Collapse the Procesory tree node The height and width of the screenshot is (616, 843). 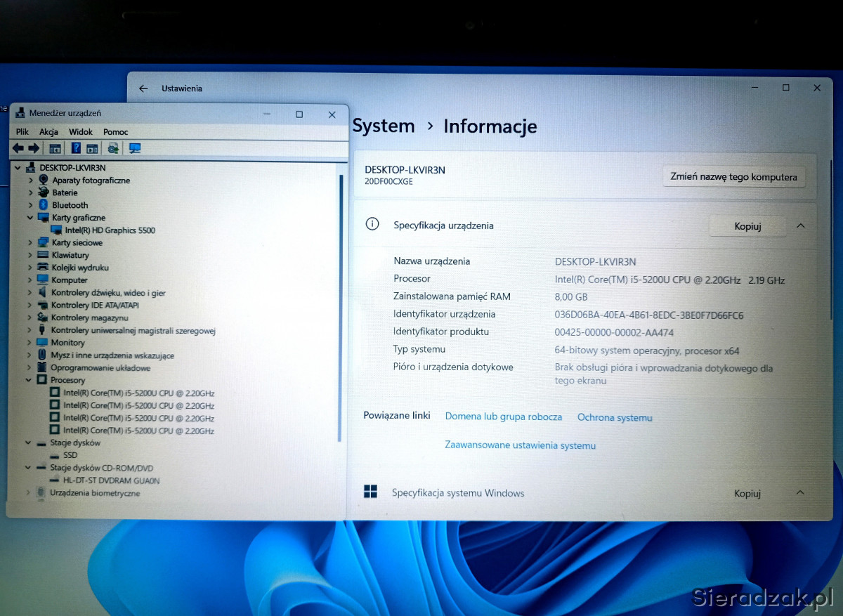point(29,380)
